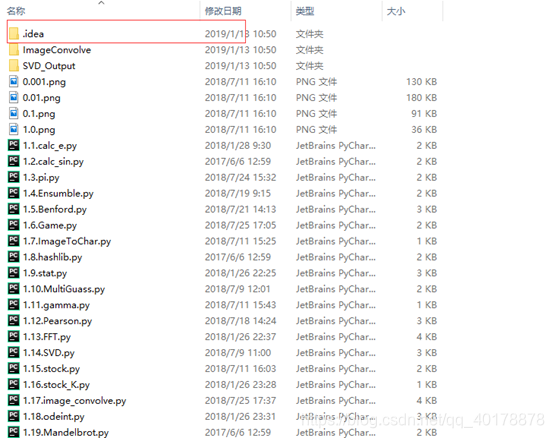This screenshot has width=554, height=438.
Task: Click the SVD_Output folder icon
Action: click(x=14, y=65)
